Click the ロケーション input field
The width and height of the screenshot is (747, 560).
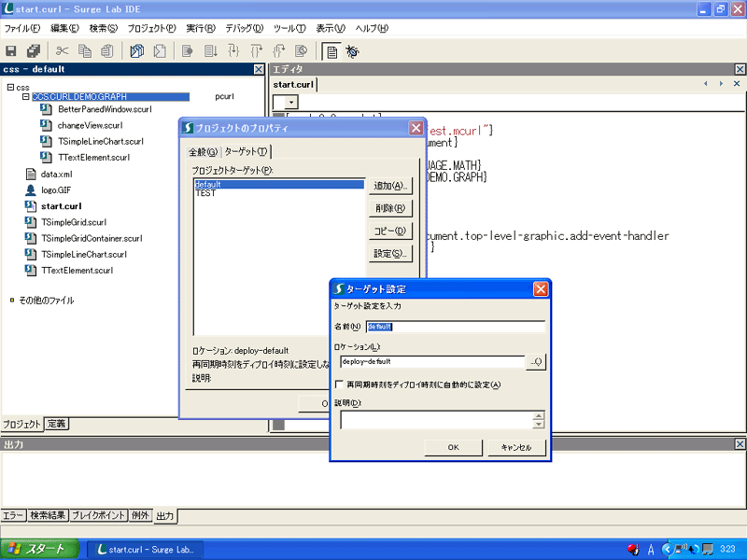pyautogui.click(x=432, y=362)
